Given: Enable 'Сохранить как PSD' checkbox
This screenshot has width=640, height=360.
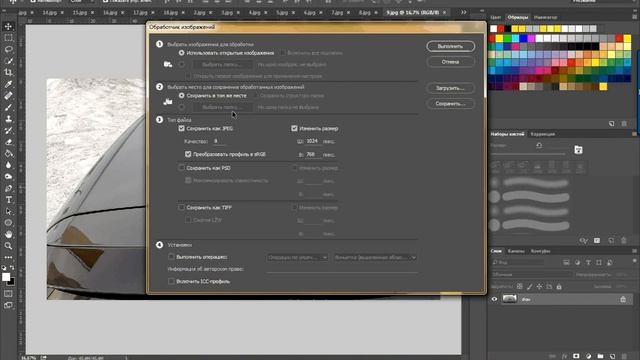Looking at the screenshot, I should [182, 168].
